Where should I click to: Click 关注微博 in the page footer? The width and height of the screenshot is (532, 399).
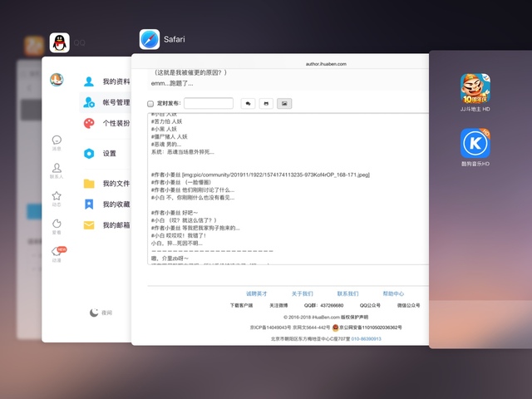(278, 305)
